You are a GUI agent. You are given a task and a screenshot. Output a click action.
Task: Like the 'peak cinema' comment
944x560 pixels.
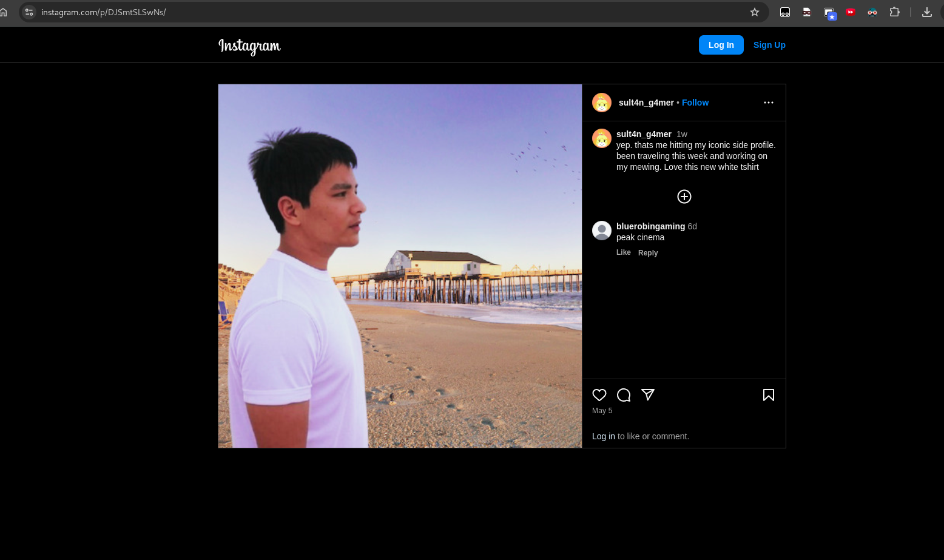(623, 252)
